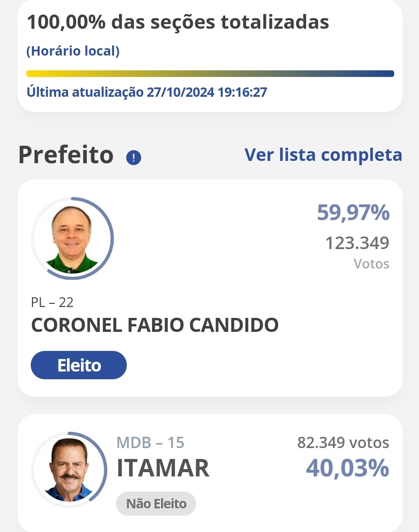Click the 40,03% vote percentage
The width and height of the screenshot is (419, 532).
tap(347, 468)
